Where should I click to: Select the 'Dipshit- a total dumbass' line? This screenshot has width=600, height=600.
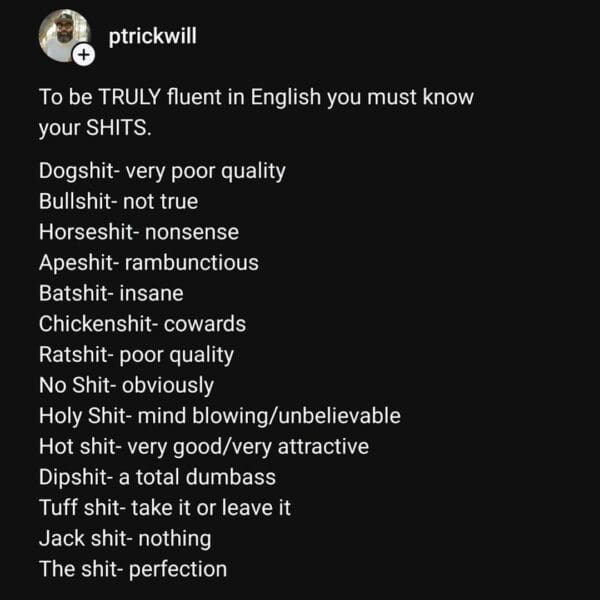point(157,477)
